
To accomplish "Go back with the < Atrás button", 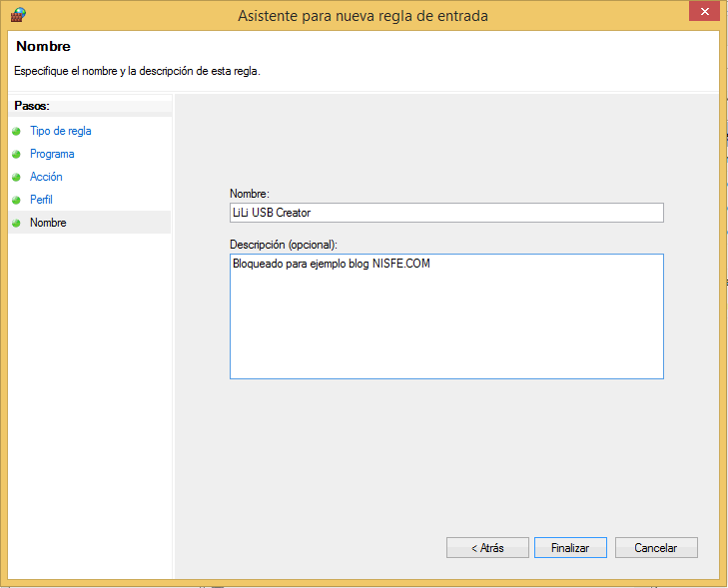I will [x=487, y=548].
